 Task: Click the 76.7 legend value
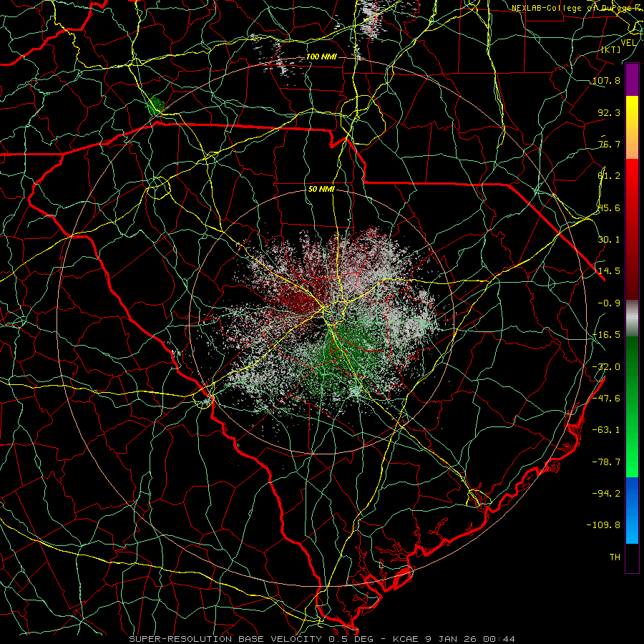point(609,144)
